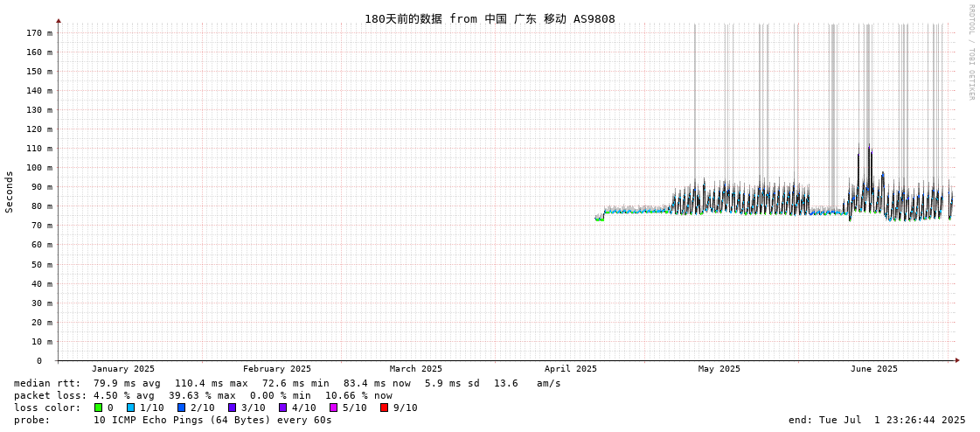Viewport: 980px width, 432px height.
Task: Click the 'May 2025' axis label
Action: [719, 369]
